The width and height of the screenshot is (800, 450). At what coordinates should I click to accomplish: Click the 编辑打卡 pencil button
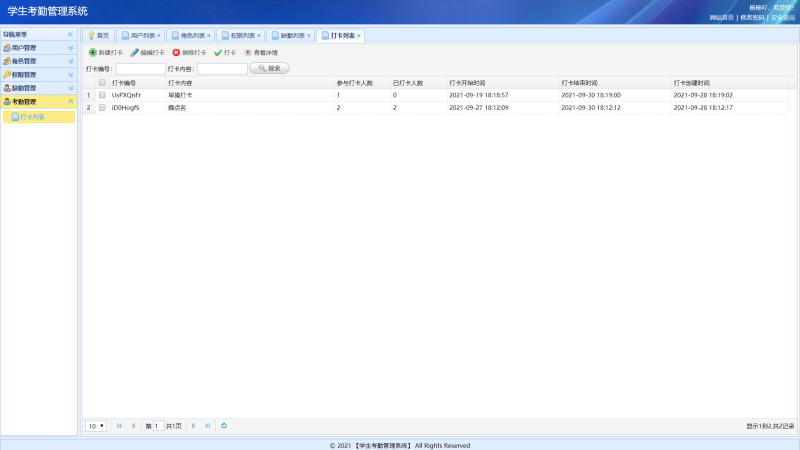(x=147, y=53)
